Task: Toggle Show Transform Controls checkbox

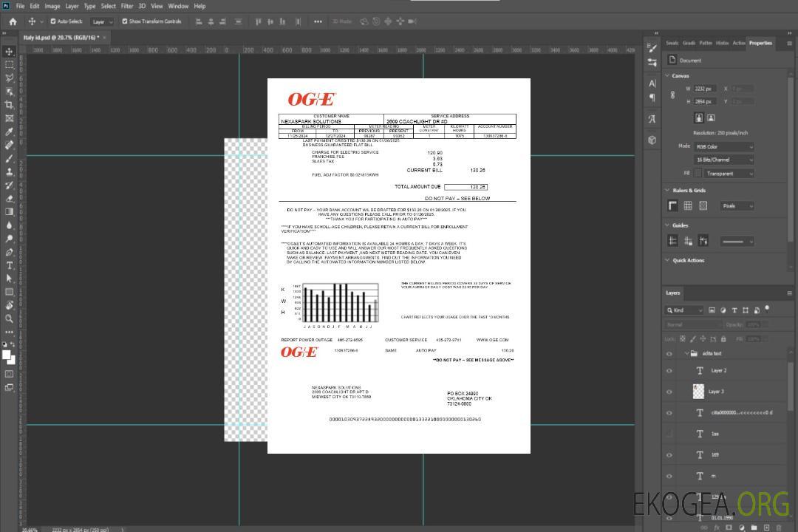Action: coord(125,21)
